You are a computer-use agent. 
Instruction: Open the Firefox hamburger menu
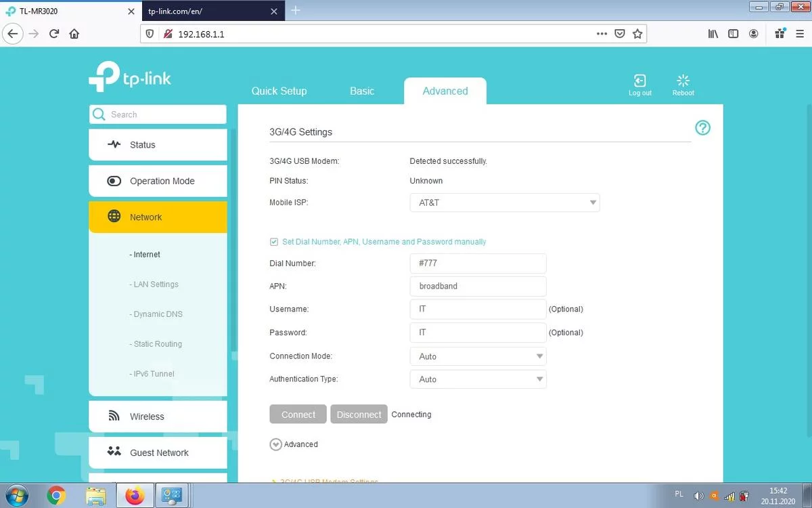pyautogui.click(x=800, y=33)
